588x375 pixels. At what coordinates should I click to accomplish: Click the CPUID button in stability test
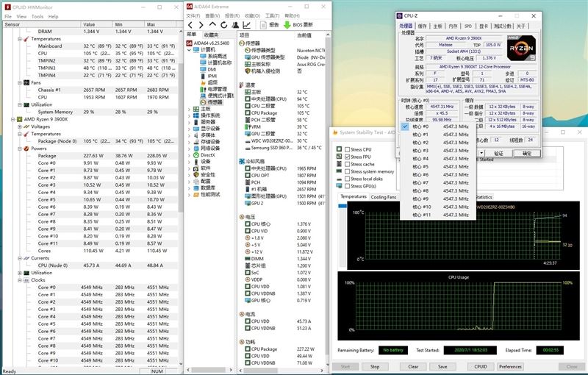pyautogui.click(x=481, y=366)
